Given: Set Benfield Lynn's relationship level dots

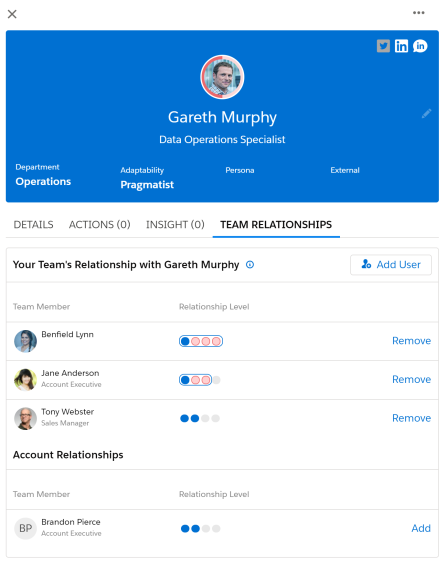Looking at the screenshot, I should tap(201, 341).
